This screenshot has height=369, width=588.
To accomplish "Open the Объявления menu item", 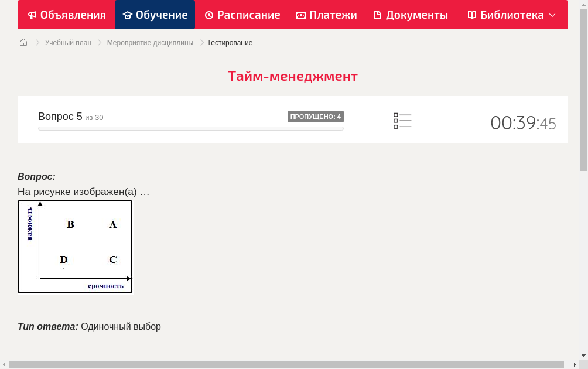I will pos(66,15).
